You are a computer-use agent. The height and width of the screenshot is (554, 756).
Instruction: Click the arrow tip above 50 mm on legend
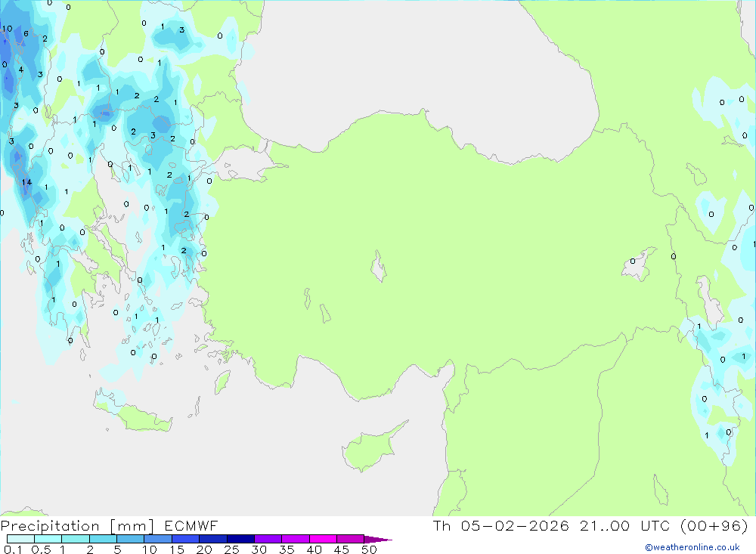(378, 539)
